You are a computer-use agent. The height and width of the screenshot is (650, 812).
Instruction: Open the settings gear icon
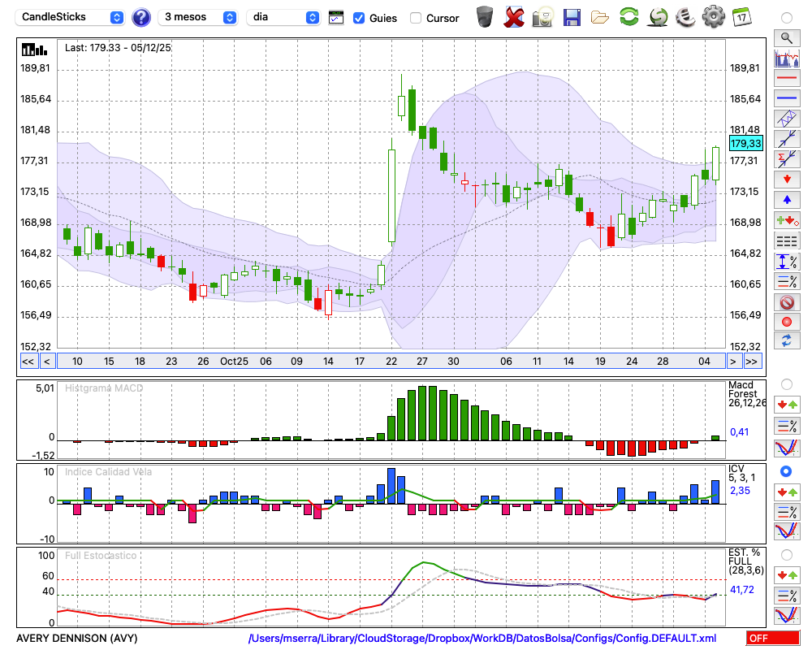(713, 17)
